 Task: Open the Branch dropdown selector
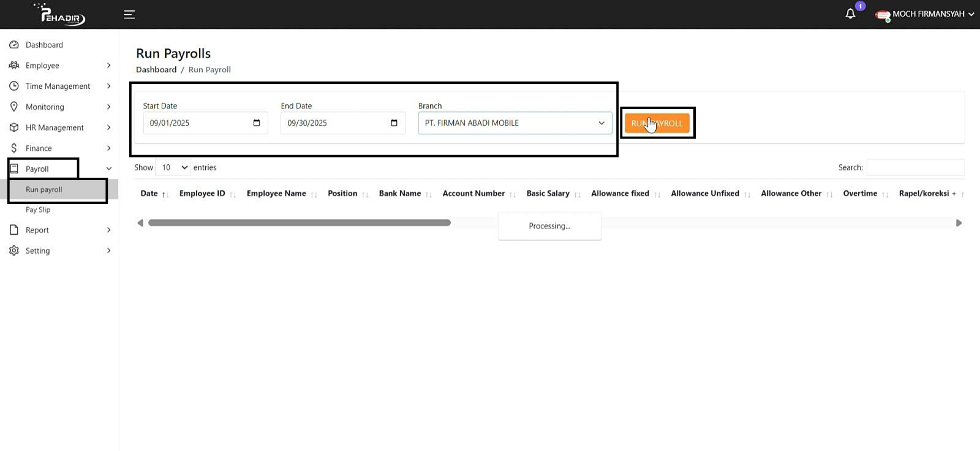click(514, 123)
